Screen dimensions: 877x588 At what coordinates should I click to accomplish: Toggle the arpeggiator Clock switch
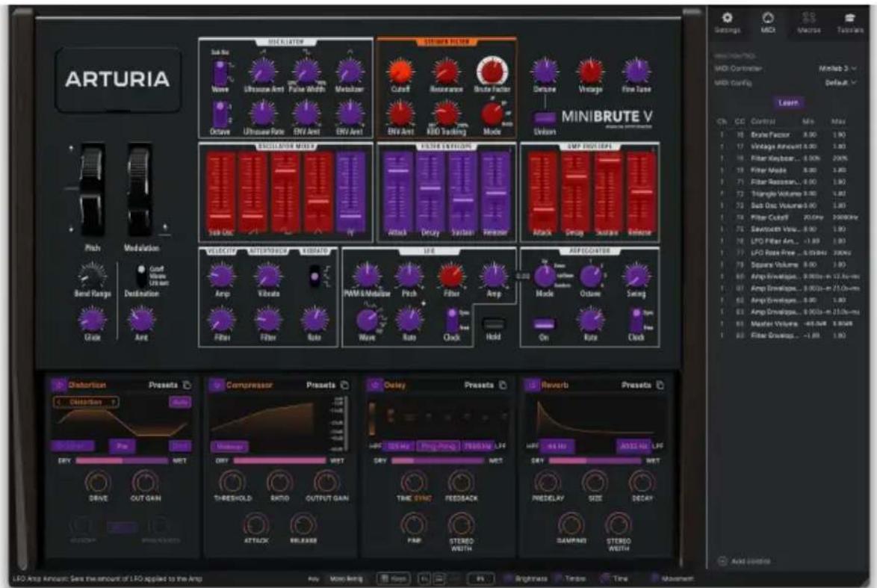(x=636, y=320)
